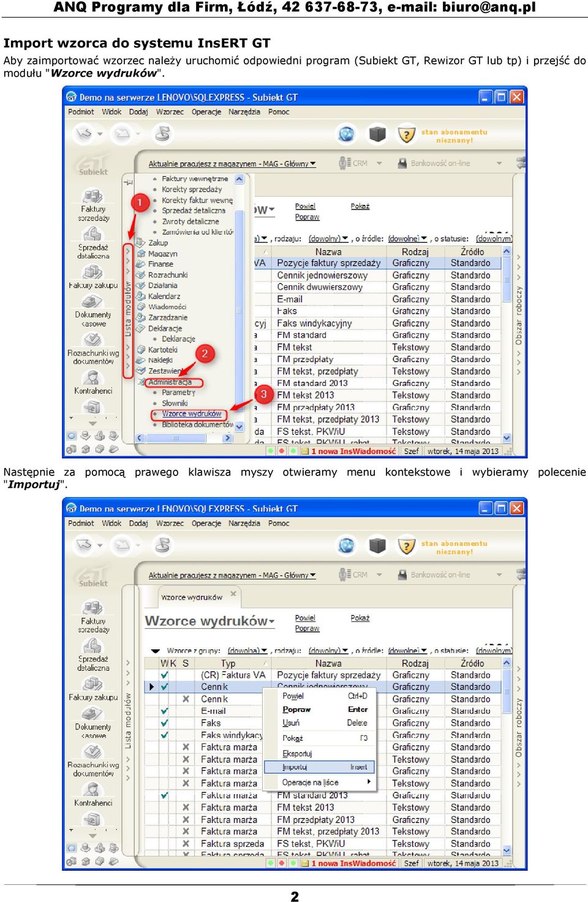Screen dimensions: 588x902
Task: Open the CRM dropdown arrow in upper window
Action: pyautogui.click(x=379, y=163)
